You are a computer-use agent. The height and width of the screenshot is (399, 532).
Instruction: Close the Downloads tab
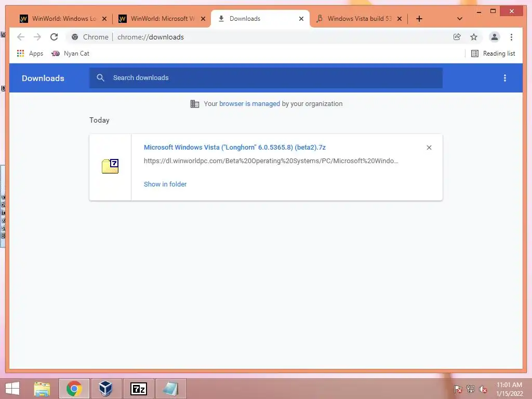click(x=301, y=19)
